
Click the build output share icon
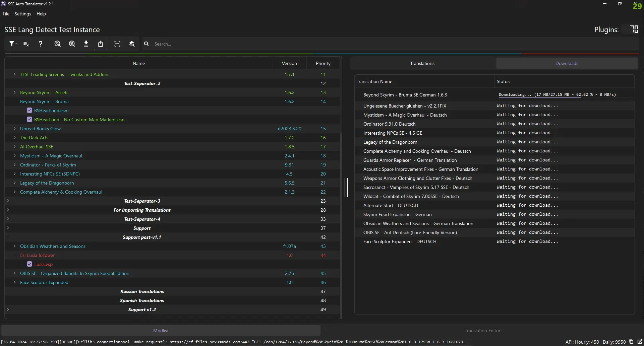point(101,44)
